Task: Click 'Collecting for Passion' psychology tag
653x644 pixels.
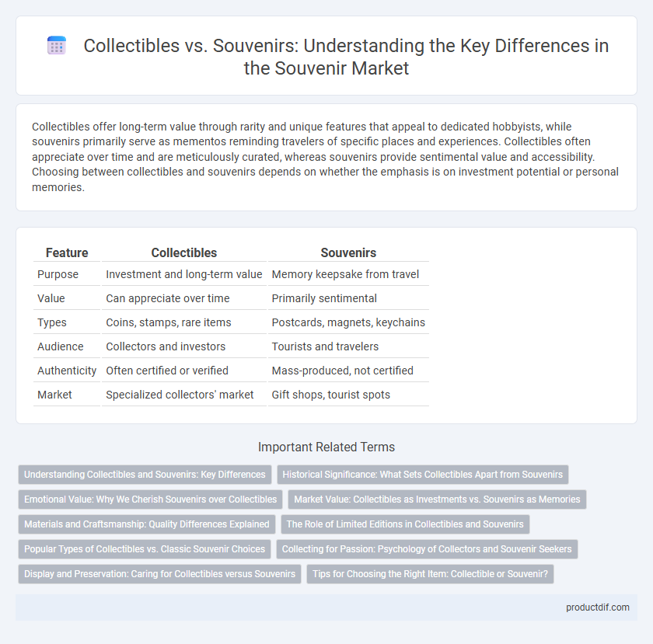Action: (x=427, y=549)
